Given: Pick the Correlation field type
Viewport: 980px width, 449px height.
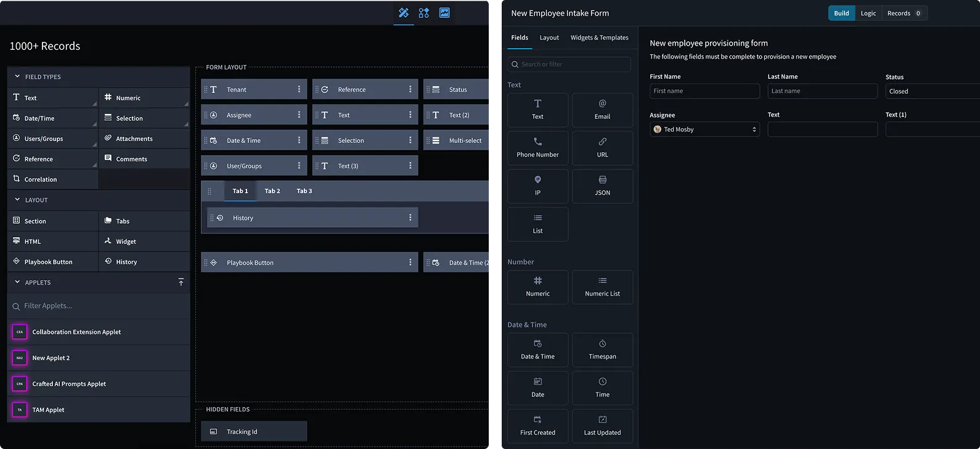Looking at the screenshot, I should click(x=53, y=179).
